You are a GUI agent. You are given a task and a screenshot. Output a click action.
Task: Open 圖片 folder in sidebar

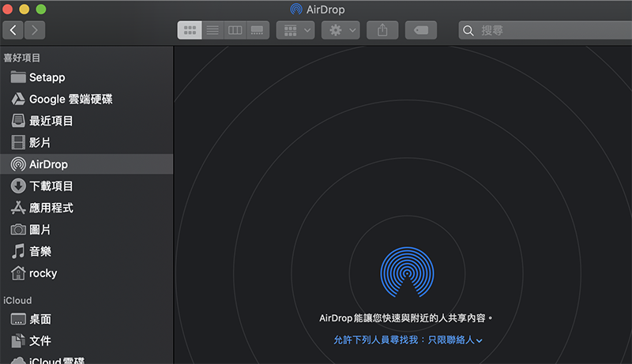click(x=87, y=230)
